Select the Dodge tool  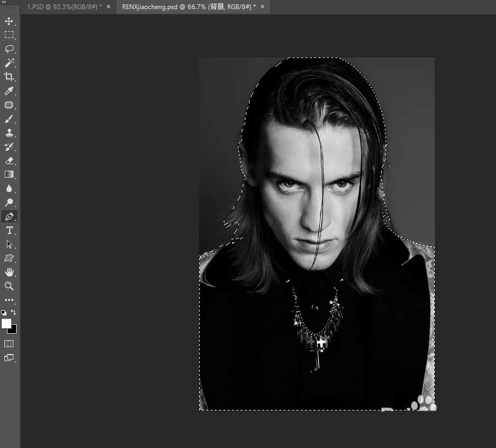(9, 202)
